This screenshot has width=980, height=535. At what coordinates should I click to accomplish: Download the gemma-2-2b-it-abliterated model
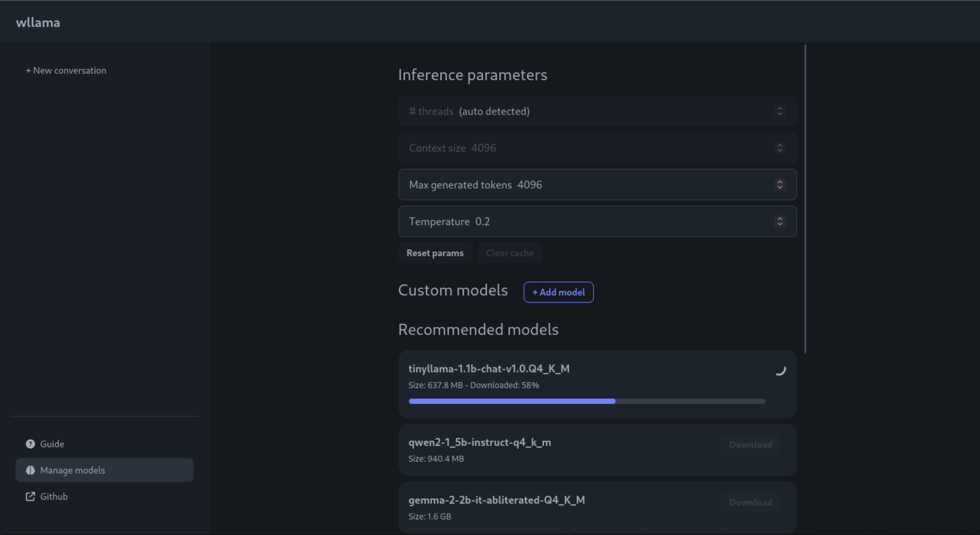(x=750, y=502)
